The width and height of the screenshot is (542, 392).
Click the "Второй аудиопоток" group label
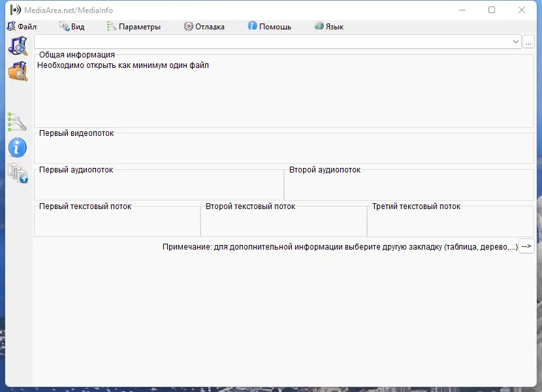(x=325, y=170)
